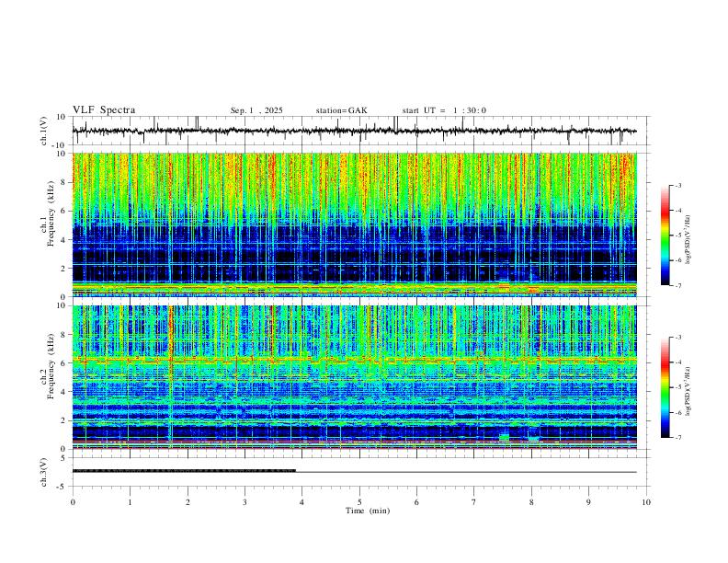728x563 pixels.
Task: Click the "VLF Spectra" plot title
Action: pyautogui.click(x=104, y=110)
